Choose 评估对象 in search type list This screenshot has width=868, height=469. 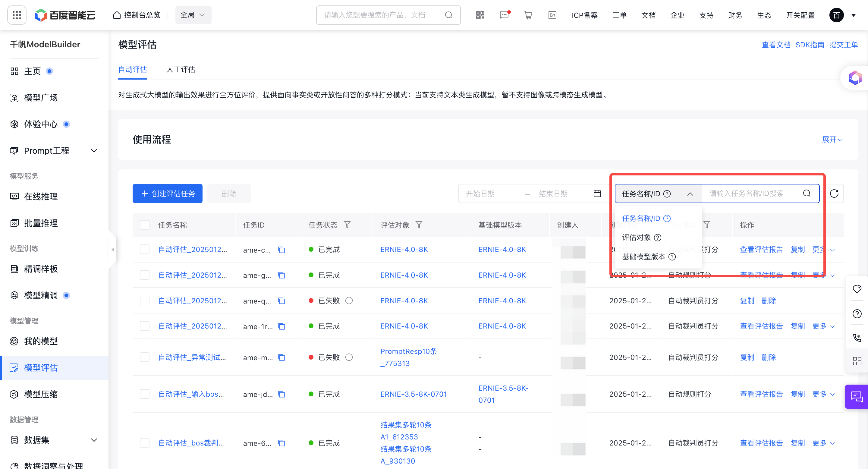point(636,238)
